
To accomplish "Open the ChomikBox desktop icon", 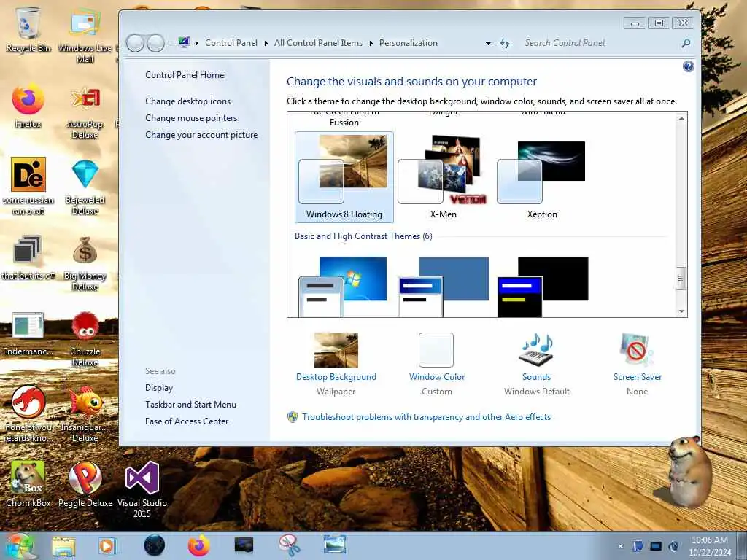I will 28,484.
